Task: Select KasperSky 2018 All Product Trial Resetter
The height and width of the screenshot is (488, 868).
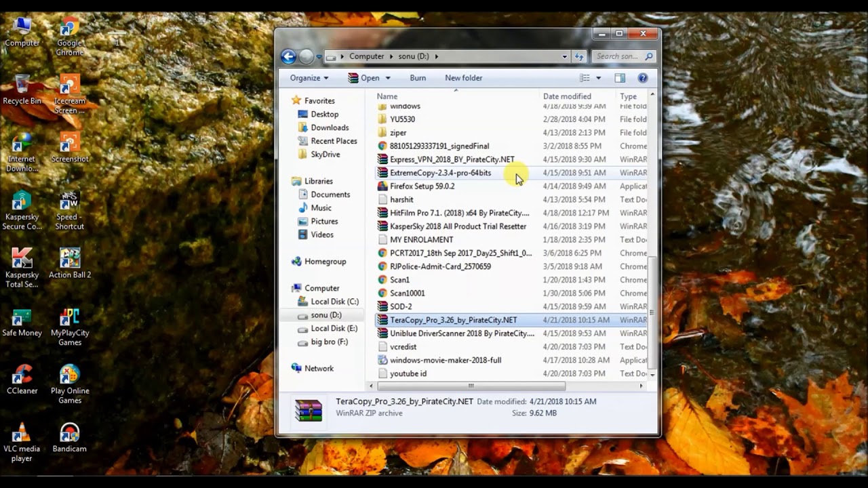Action: [458, 226]
